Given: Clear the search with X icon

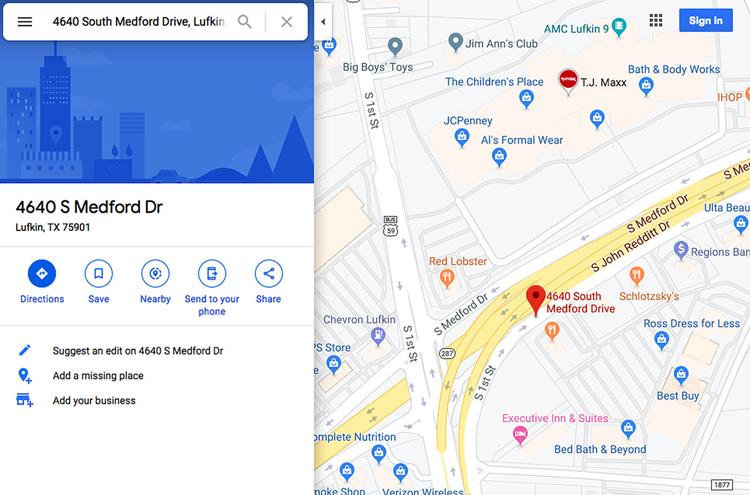Looking at the screenshot, I should [x=287, y=22].
